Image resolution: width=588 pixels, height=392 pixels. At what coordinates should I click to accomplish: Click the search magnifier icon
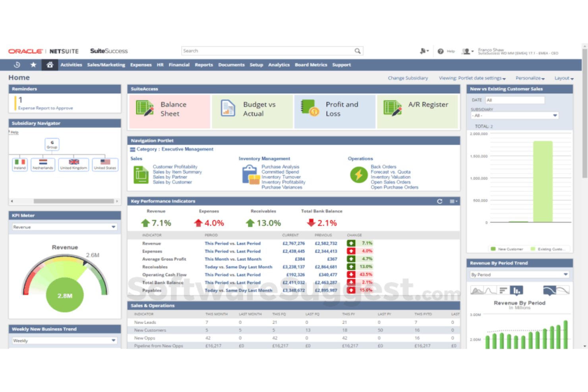(357, 51)
